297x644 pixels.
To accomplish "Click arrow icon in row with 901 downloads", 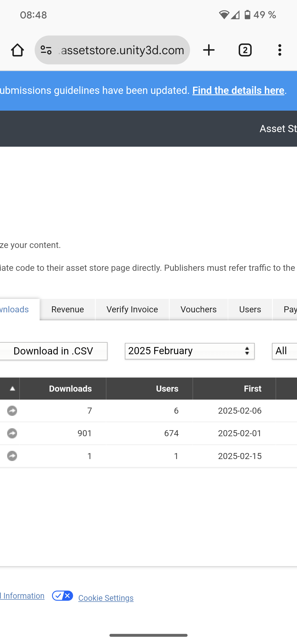I will tap(12, 433).
